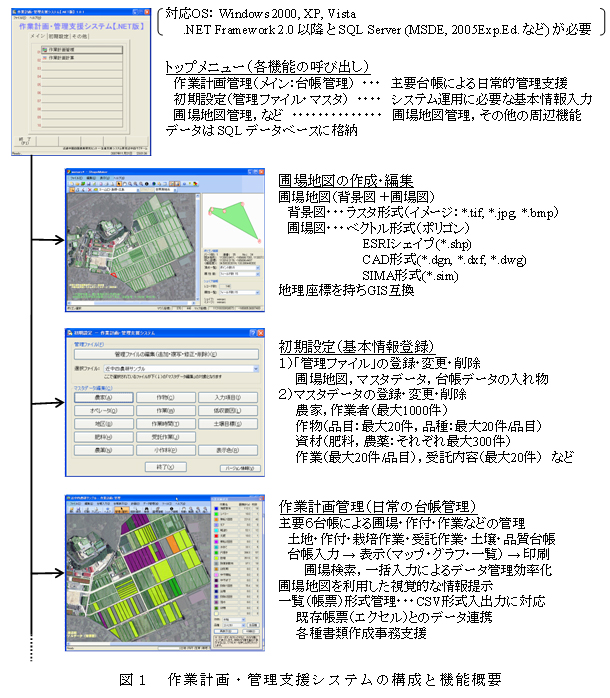Screen dimensions: 610x698
Task: Click the multicolored icon ending ShapeMaker's toolbar
Action: pyautogui.click(x=195, y=183)
